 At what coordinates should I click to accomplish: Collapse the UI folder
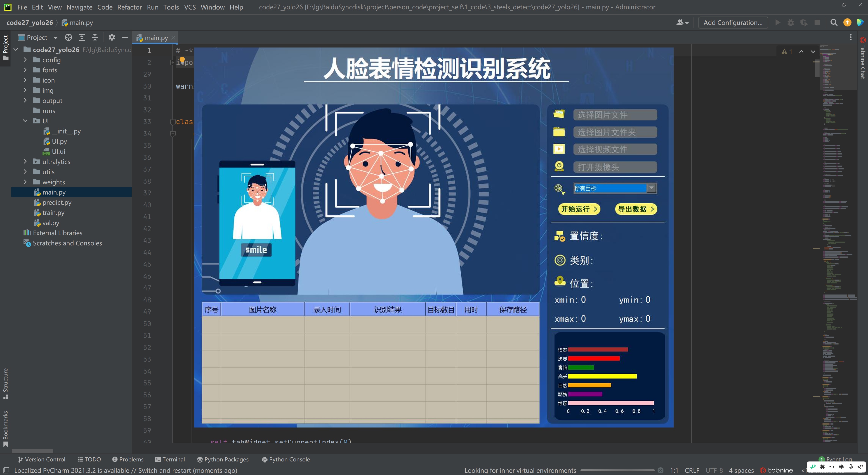(x=25, y=121)
